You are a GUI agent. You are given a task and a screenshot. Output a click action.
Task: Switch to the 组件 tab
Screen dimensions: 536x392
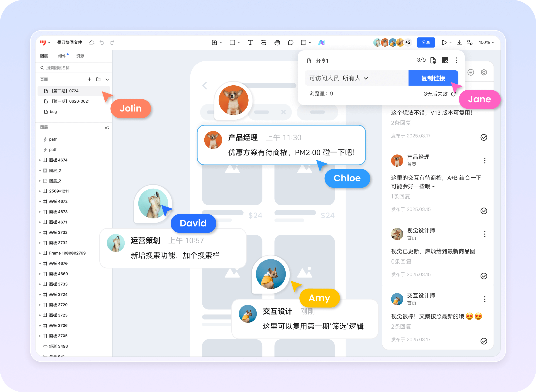click(62, 56)
